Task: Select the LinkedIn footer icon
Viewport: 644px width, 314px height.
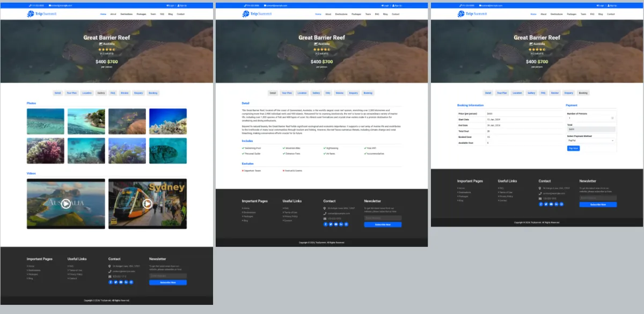Action: click(126, 282)
